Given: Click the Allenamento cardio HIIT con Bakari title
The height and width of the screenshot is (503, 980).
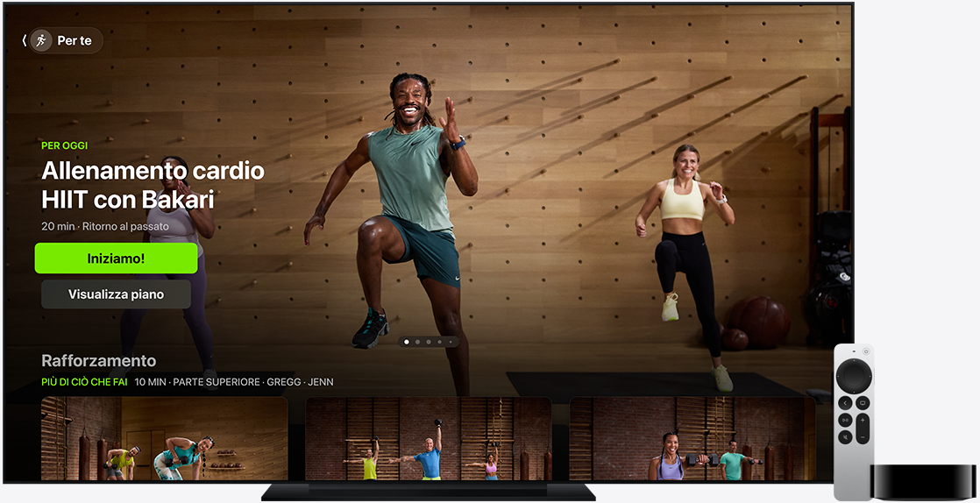Looking at the screenshot, I should [153, 185].
